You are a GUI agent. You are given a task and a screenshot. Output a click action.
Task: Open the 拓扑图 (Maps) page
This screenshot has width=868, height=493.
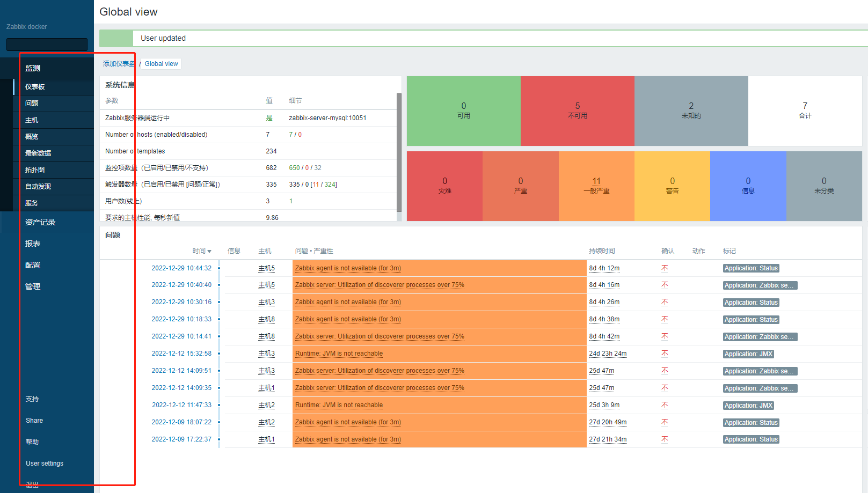click(x=35, y=170)
